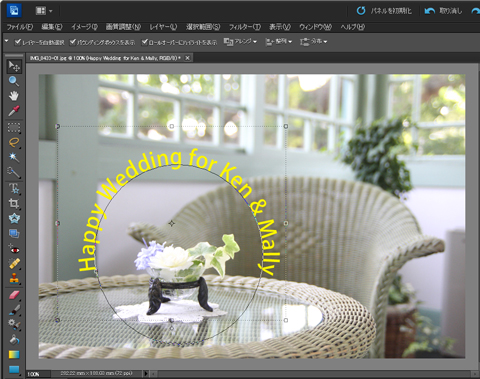Select the Eraser tool

pyautogui.click(x=14, y=295)
